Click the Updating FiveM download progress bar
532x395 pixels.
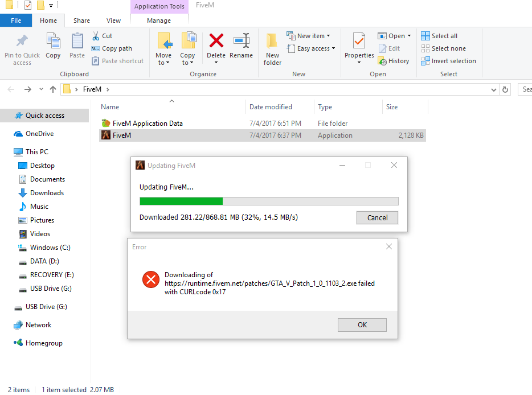(269, 201)
